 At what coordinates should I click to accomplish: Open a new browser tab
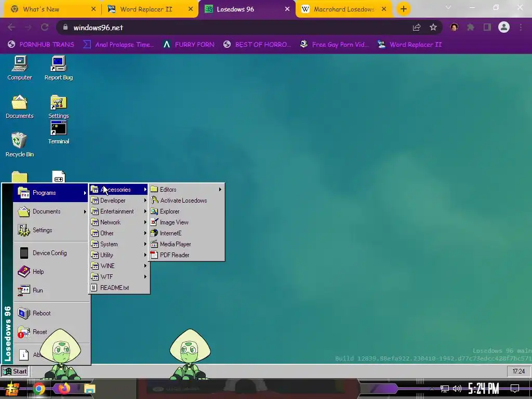point(403,9)
